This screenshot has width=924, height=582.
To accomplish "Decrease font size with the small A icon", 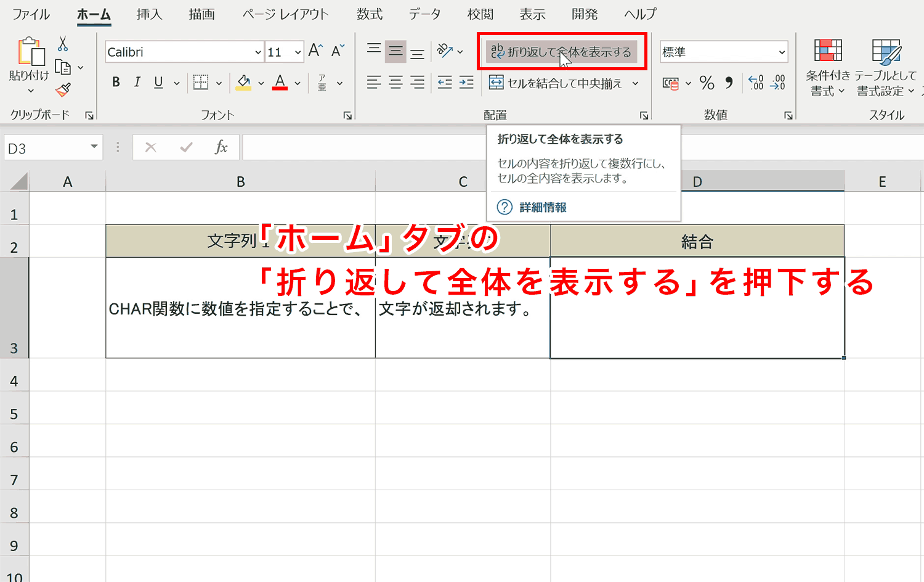I will click(x=338, y=51).
